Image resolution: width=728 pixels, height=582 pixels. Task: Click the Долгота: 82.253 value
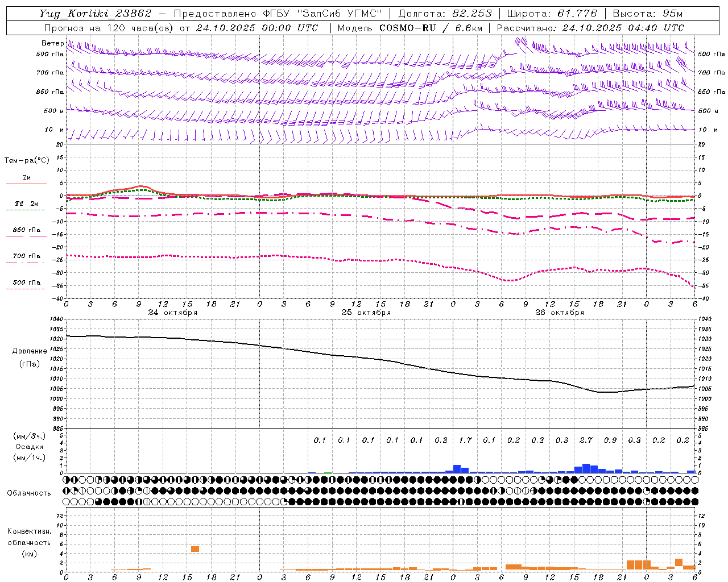(445, 14)
